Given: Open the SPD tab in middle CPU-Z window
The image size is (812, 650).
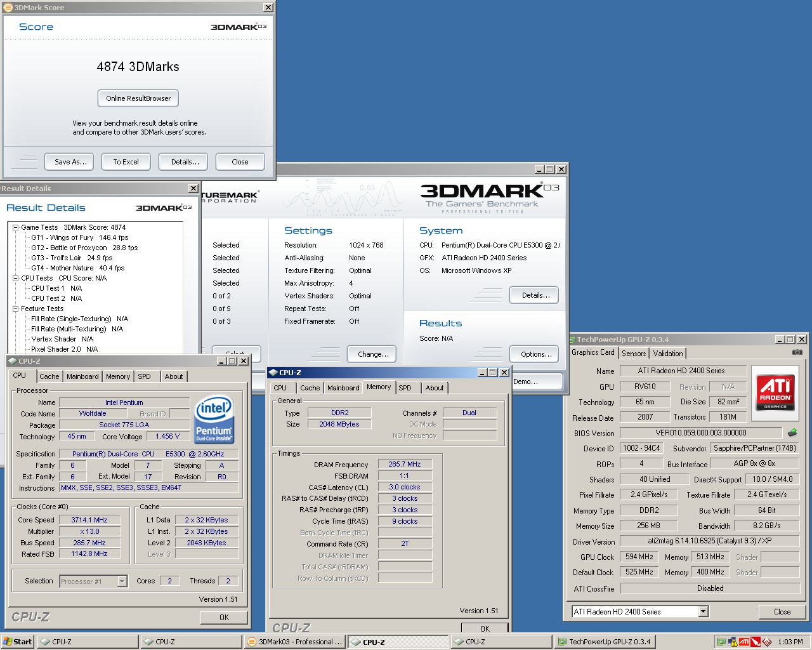Looking at the screenshot, I should click(405, 388).
